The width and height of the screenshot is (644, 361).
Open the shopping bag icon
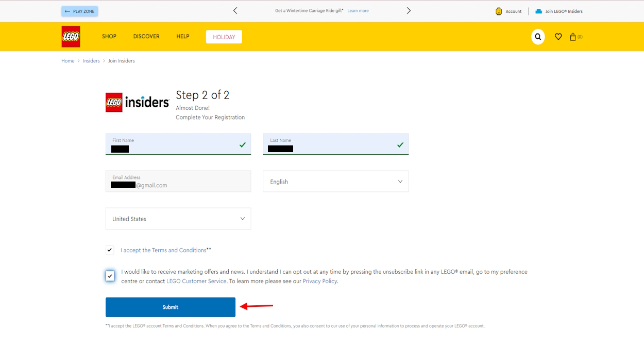pos(573,37)
